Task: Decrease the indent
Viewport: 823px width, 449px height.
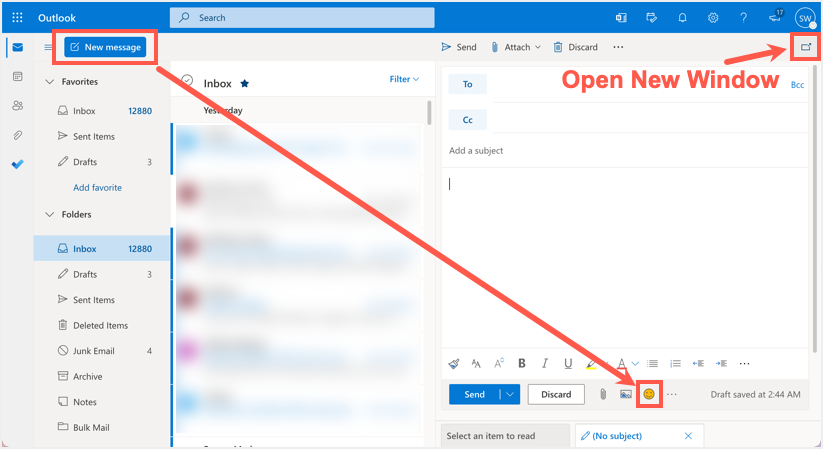Action: click(x=698, y=363)
